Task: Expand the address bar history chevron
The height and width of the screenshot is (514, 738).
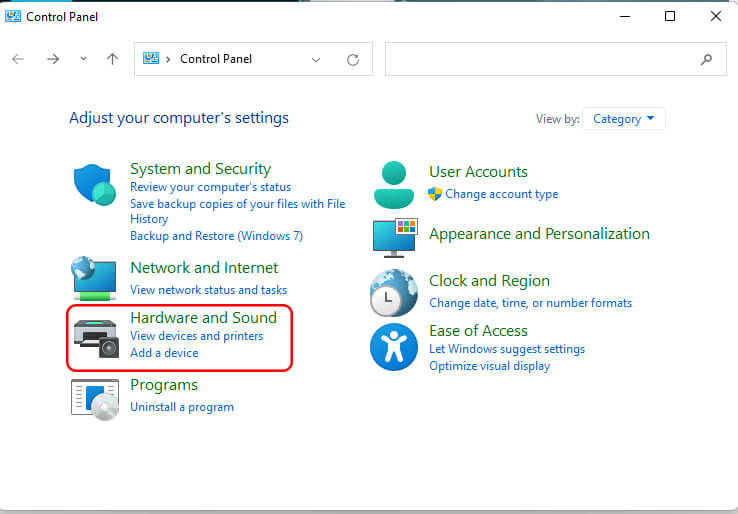Action: coord(316,60)
